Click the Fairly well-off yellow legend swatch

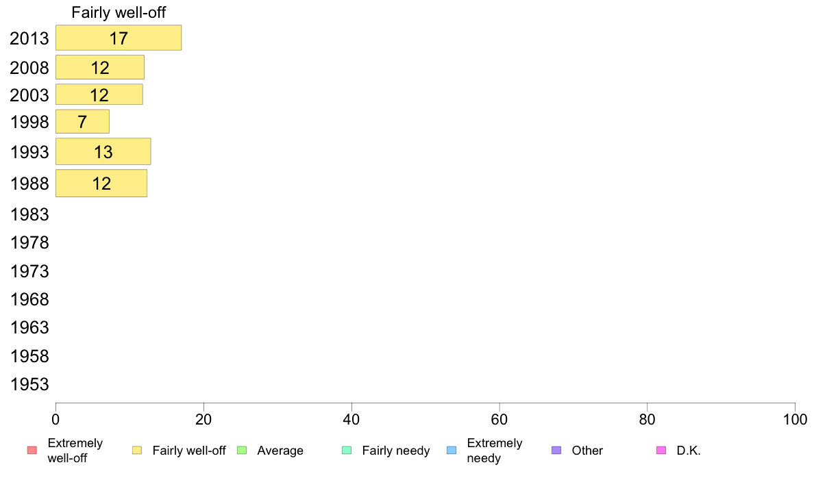click(137, 450)
